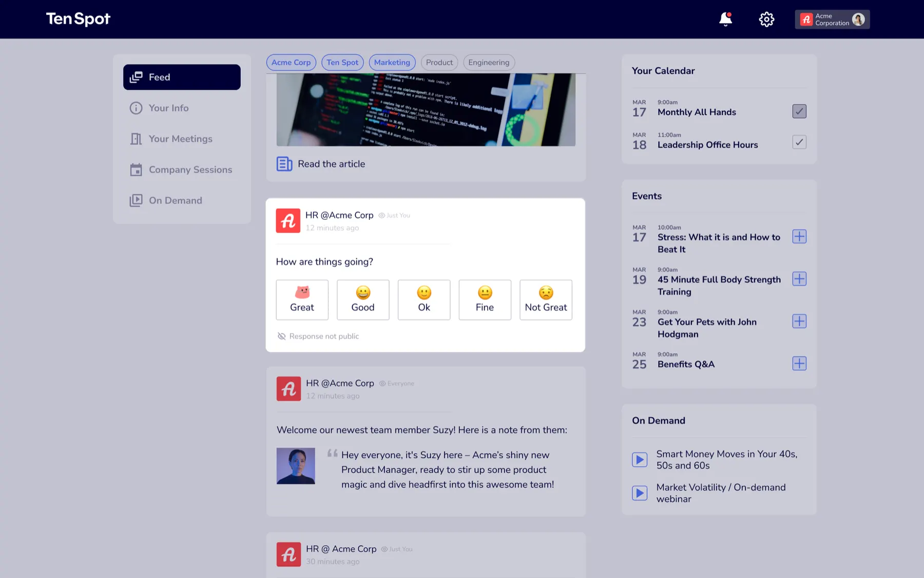Enable the Product filter tag
Screen dimensions: 924x578
tap(439, 62)
